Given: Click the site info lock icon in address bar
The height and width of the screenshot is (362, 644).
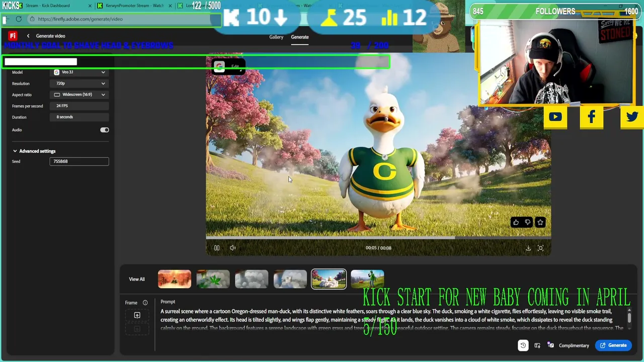Looking at the screenshot, I should click(32, 19).
